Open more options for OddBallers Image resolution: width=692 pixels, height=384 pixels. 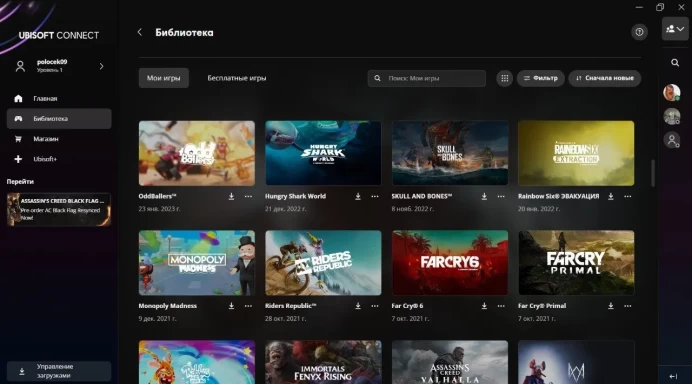click(x=248, y=196)
